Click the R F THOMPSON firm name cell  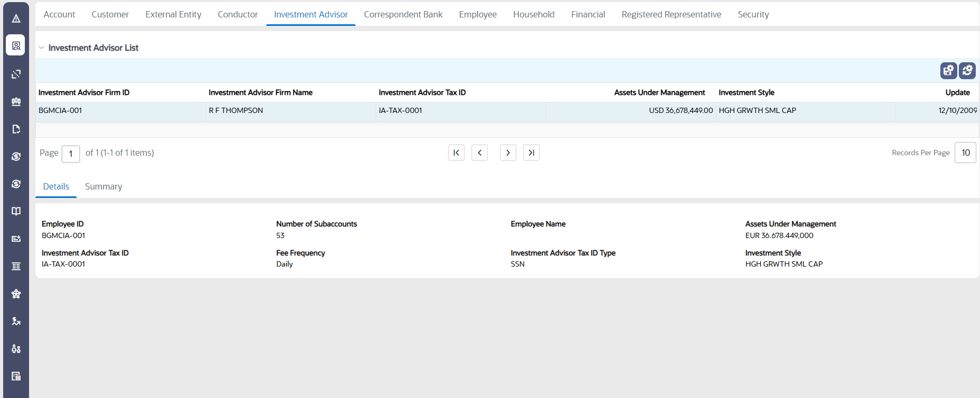(x=291, y=110)
